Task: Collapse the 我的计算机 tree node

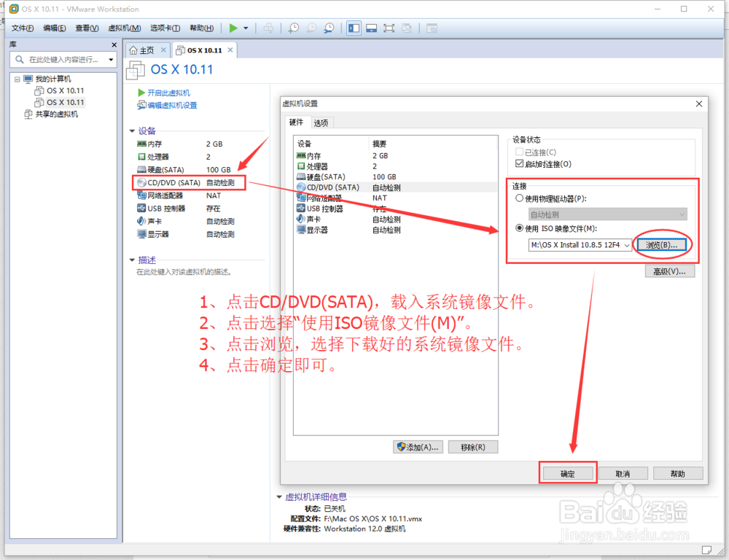Action: (17, 79)
